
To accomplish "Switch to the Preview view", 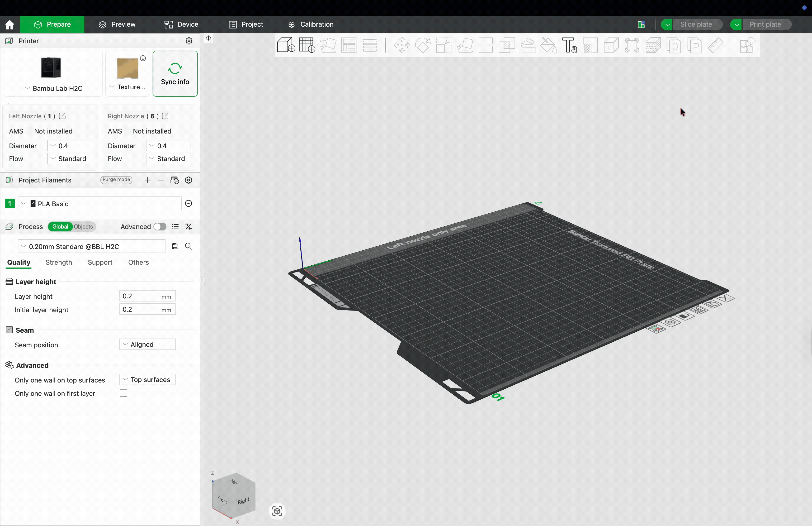I will click(117, 24).
